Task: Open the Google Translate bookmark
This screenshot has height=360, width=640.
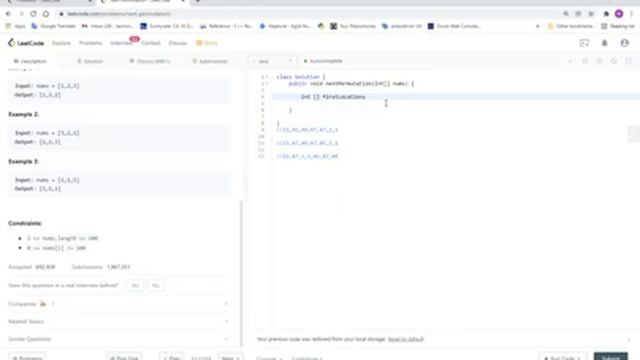Action: tap(53, 26)
